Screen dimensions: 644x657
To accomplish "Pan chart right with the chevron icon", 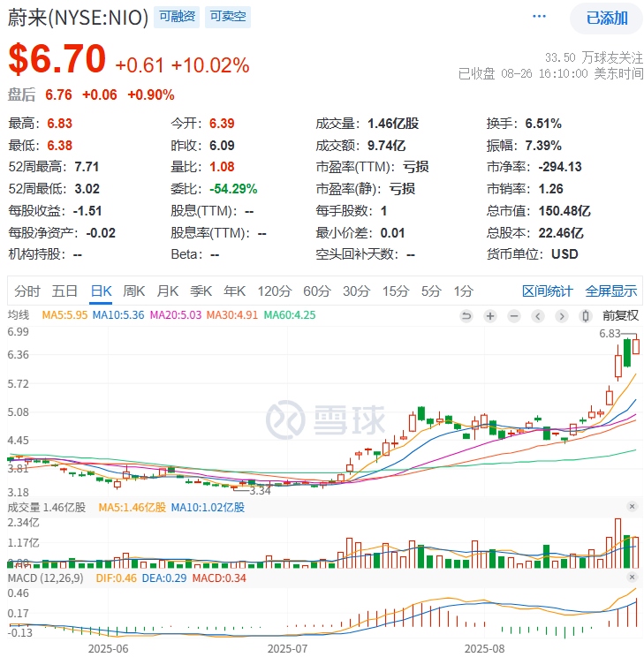I will point(562,315).
